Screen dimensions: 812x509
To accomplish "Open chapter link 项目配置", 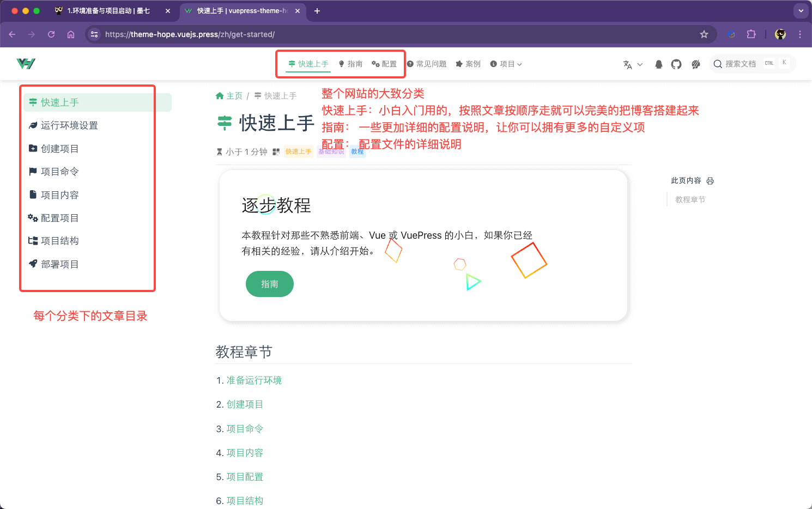I will (245, 477).
